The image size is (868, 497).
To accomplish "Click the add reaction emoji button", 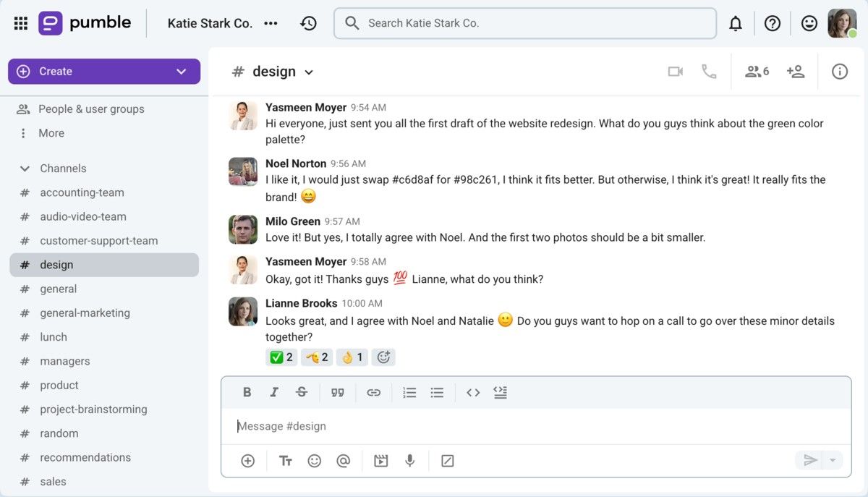I will click(x=384, y=357).
